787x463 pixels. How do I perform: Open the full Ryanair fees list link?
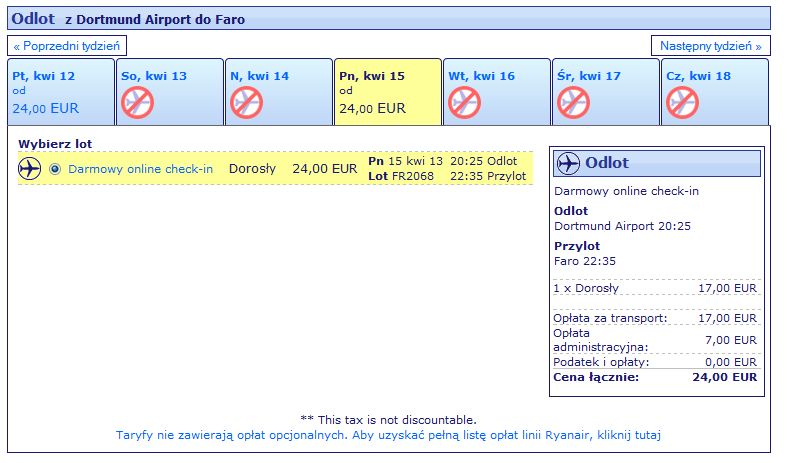(x=388, y=435)
